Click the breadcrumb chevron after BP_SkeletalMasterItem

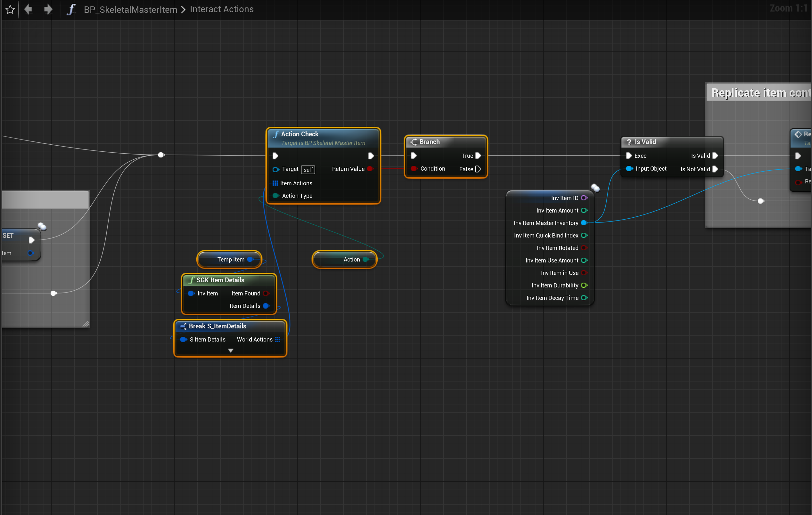(183, 9)
